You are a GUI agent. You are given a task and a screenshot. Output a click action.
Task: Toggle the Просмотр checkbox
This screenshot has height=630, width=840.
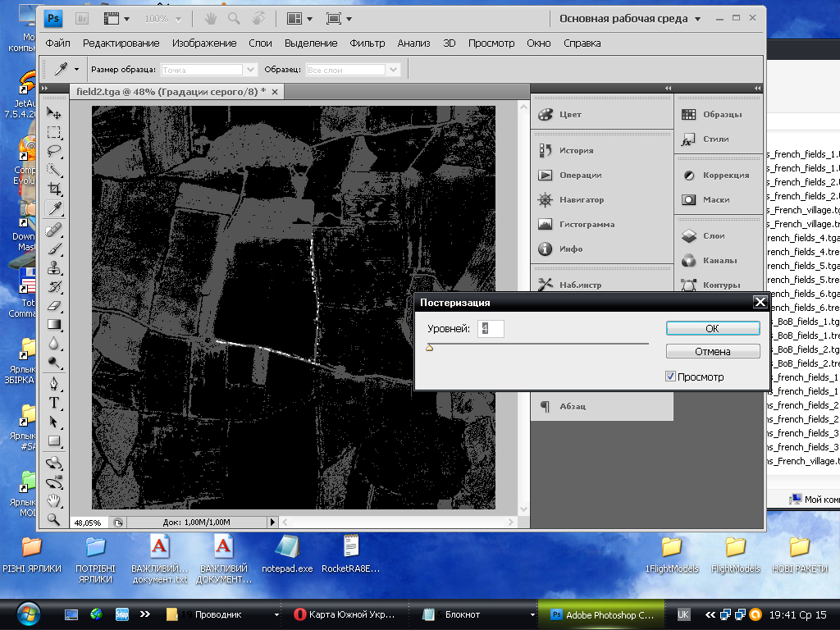[x=671, y=377]
